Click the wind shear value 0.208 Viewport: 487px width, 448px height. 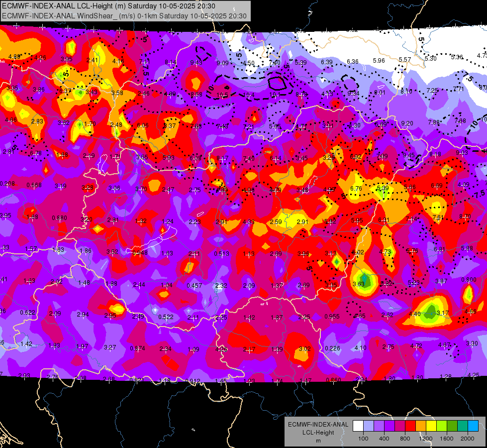click(x=7, y=184)
